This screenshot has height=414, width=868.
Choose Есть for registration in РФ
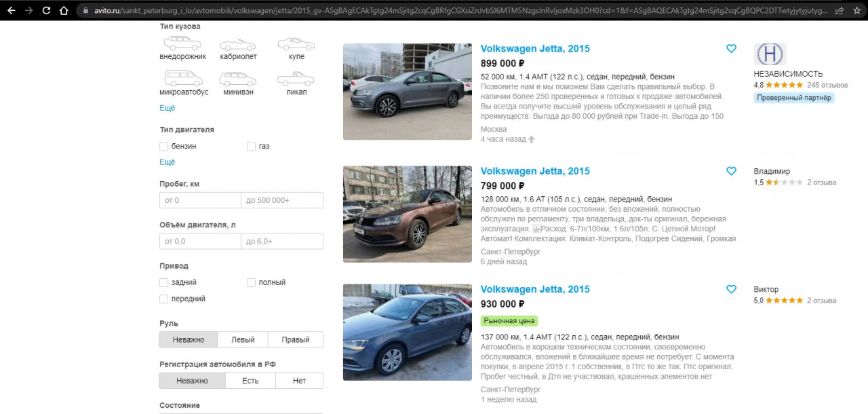250,381
